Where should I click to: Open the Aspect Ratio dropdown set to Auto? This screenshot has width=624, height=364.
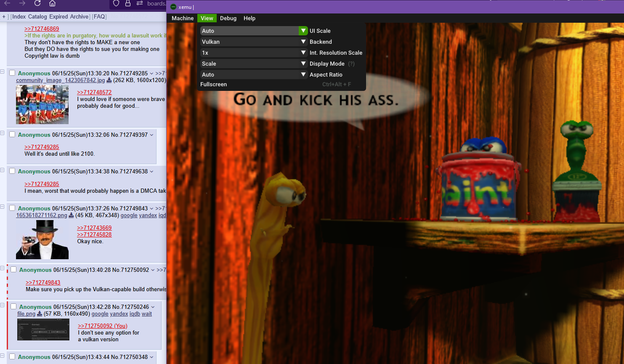click(x=254, y=74)
